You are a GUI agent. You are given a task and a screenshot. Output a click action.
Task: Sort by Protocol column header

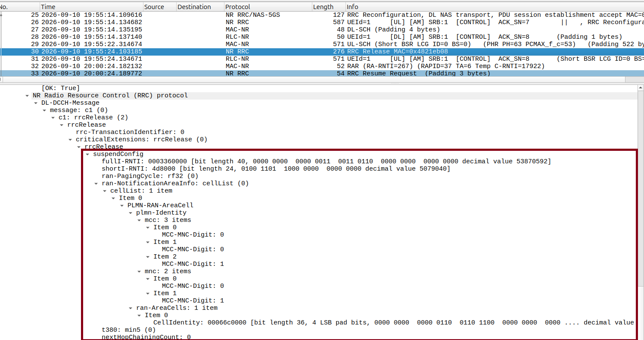[x=268, y=7]
